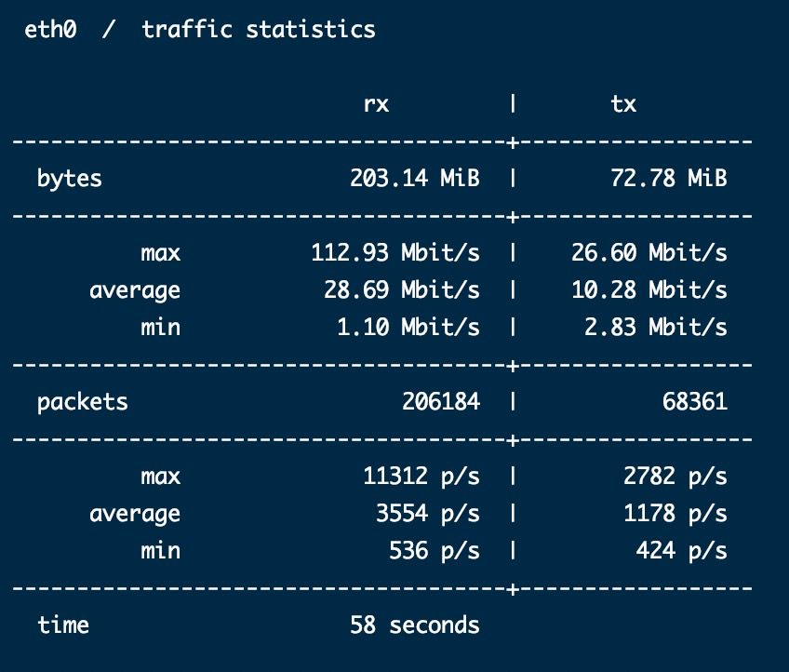
Task: Click the 2.83 Mbit/s min tx value
Action: point(656,327)
